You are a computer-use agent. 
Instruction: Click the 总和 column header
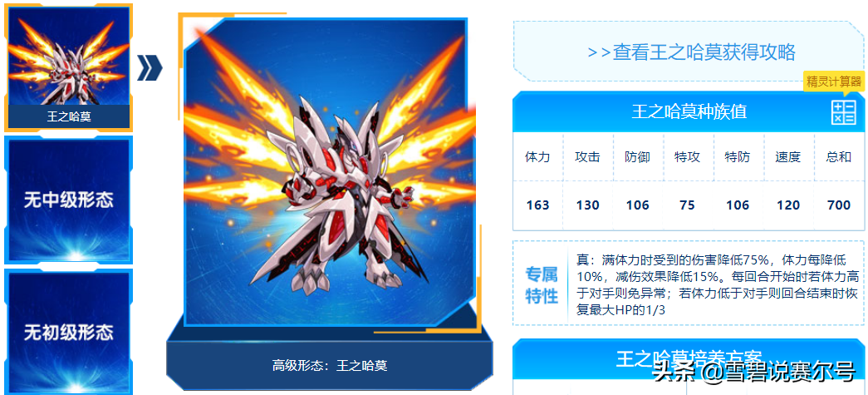click(x=839, y=157)
